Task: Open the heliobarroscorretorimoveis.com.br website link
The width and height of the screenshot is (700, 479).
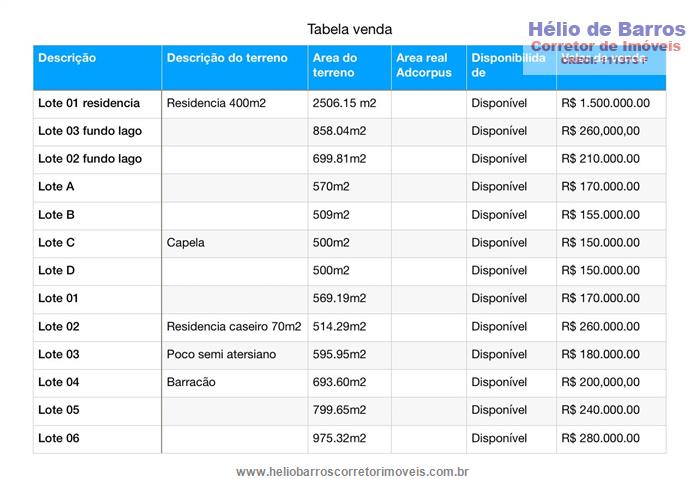Action: [x=352, y=471]
